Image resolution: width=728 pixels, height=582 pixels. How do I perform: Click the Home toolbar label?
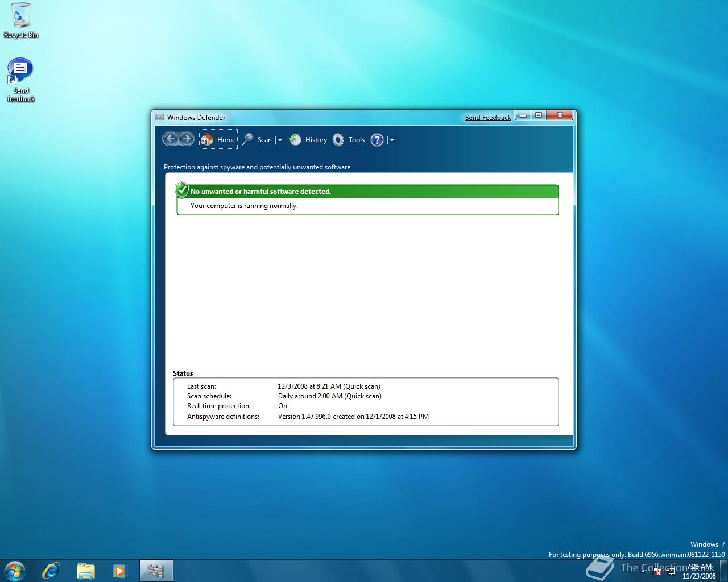click(226, 140)
